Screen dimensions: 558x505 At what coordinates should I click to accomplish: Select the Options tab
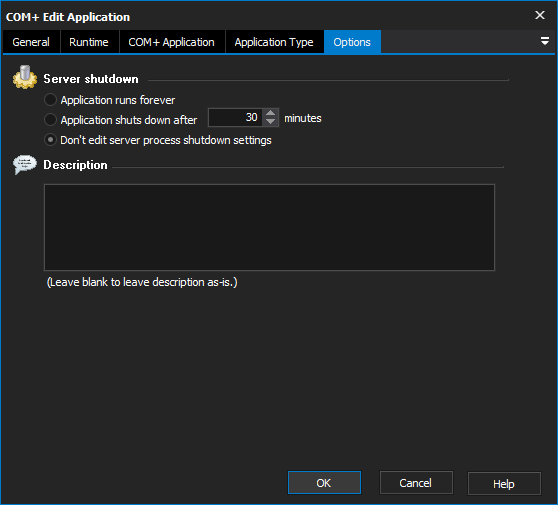[352, 42]
